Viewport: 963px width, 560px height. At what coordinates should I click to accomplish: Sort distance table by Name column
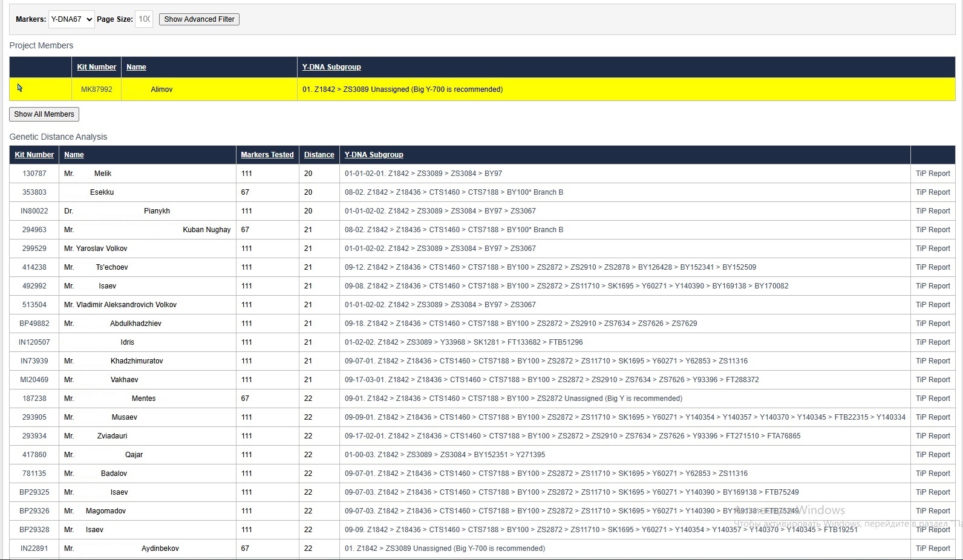pyautogui.click(x=74, y=155)
